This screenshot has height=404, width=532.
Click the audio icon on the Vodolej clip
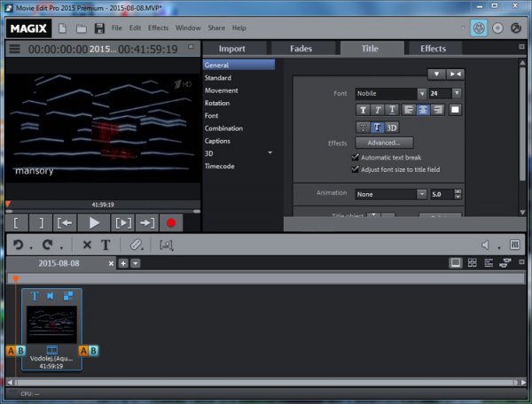tap(51, 296)
